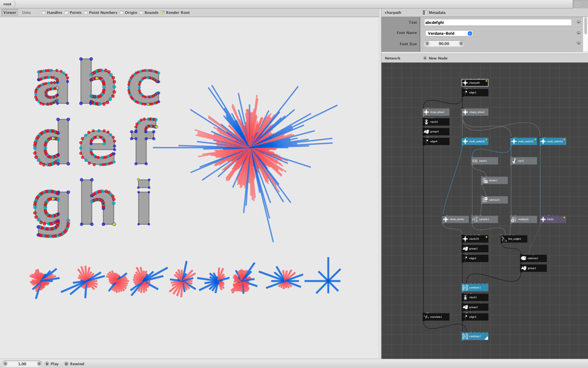The height and width of the screenshot is (368, 588).
Task: Select the group4 node
Action: [436, 131]
